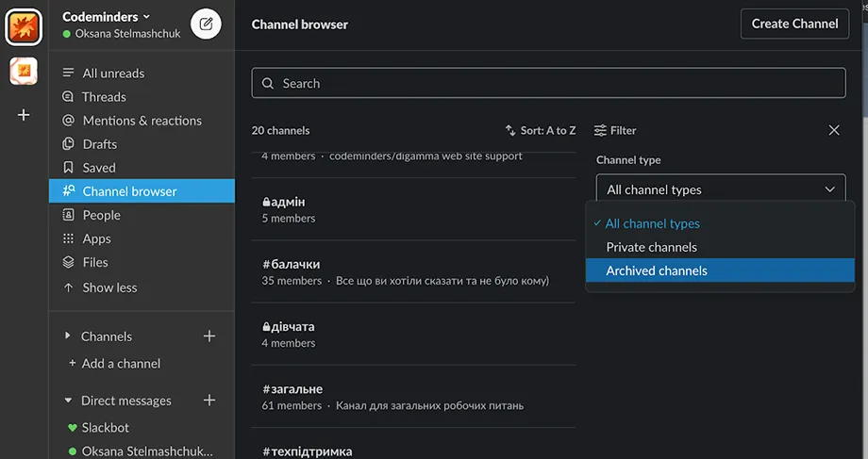Click the Channel browser heading
Image resolution: width=868 pixels, height=459 pixels.
[299, 25]
